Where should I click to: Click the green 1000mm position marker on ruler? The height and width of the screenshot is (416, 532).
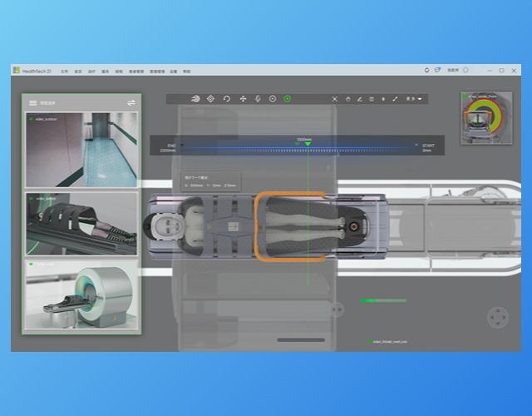[308, 145]
